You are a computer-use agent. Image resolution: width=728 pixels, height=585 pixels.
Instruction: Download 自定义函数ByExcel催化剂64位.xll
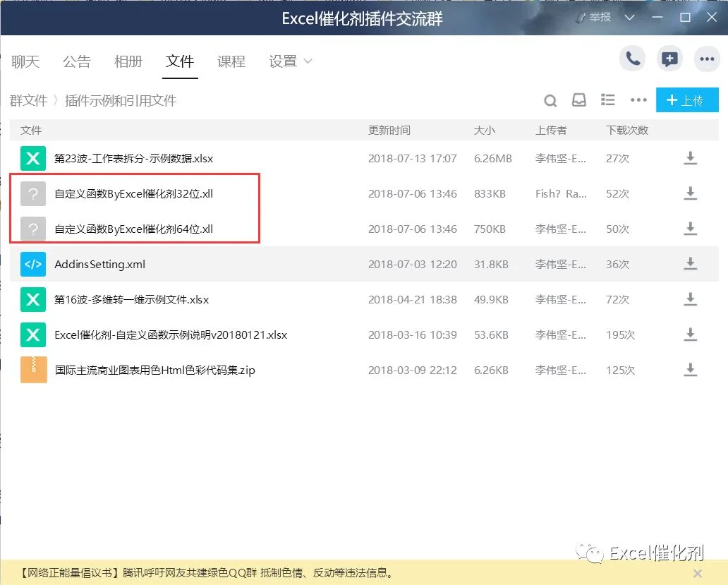pyautogui.click(x=691, y=229)
